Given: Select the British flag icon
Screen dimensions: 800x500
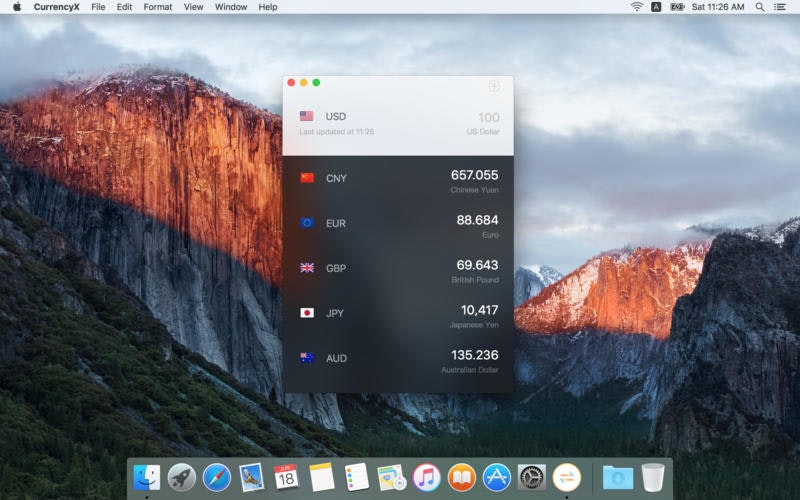Looking at the screenshot, I should pos(307,268).
